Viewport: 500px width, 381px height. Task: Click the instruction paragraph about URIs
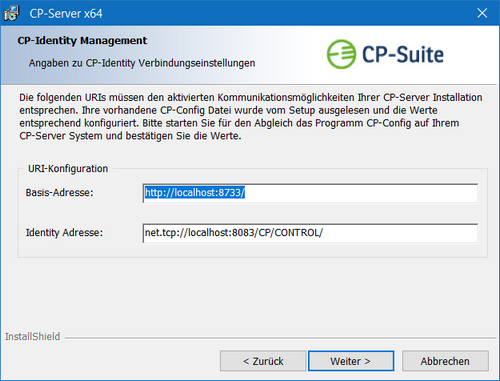click(x=251, y=117)
